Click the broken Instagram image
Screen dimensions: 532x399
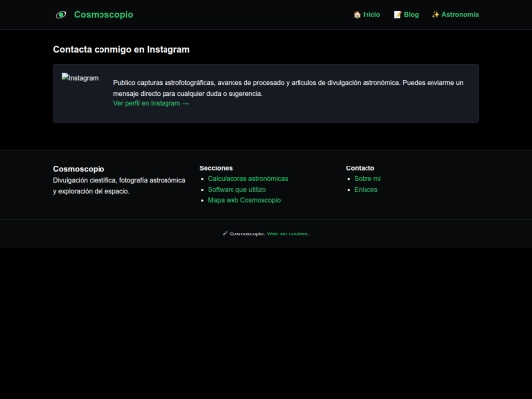[80, 78]
